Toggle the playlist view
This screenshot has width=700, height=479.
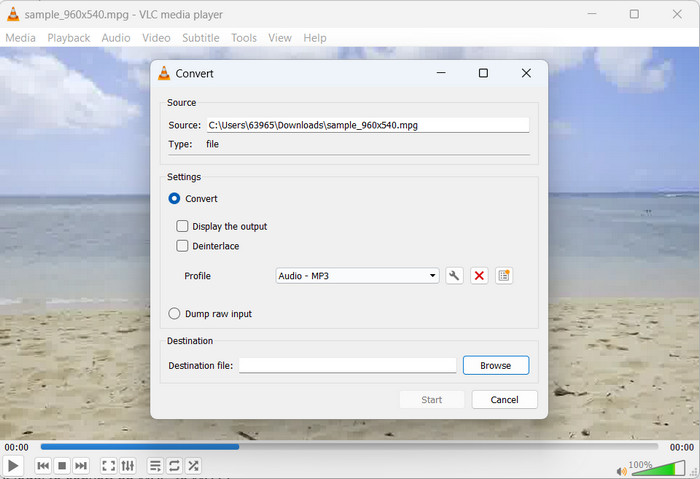click(x=155, y=466)
